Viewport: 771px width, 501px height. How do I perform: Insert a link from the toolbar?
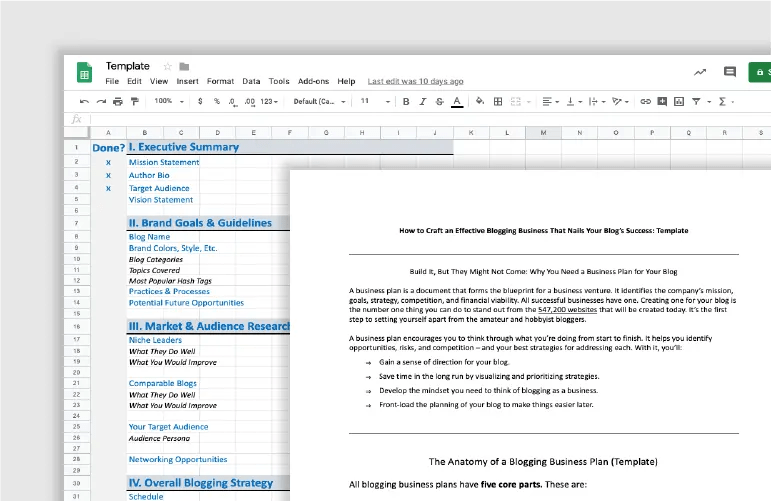point(646,101)
